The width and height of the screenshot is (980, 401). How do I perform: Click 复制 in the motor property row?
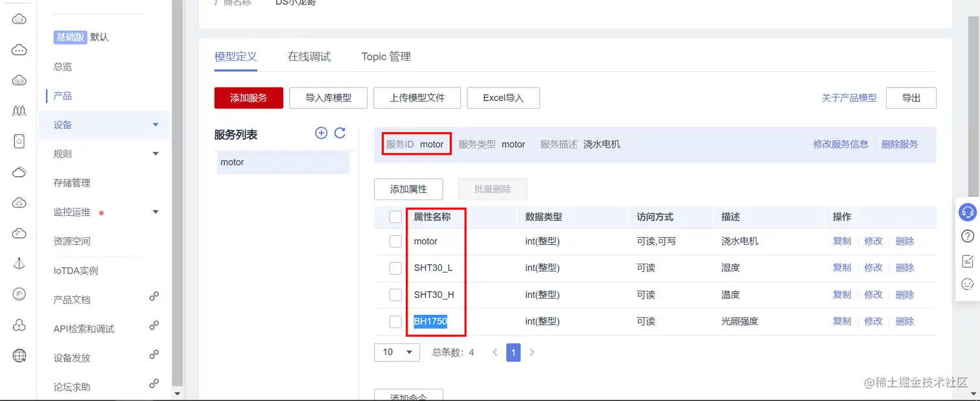click(842, 241)
